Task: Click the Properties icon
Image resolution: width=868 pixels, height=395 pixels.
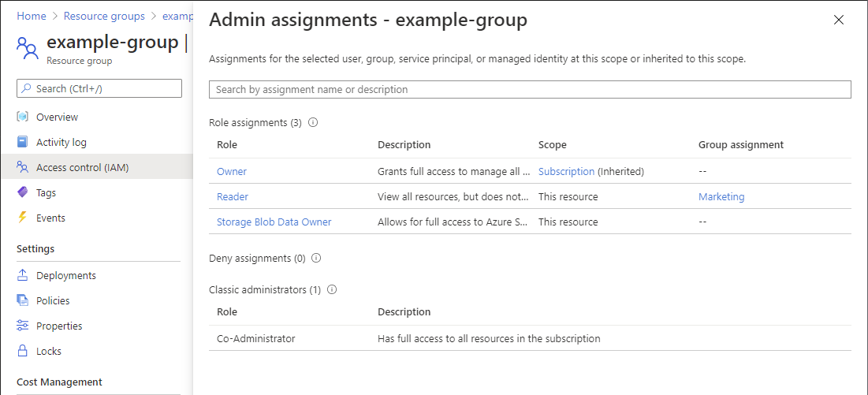Action: 23,326
